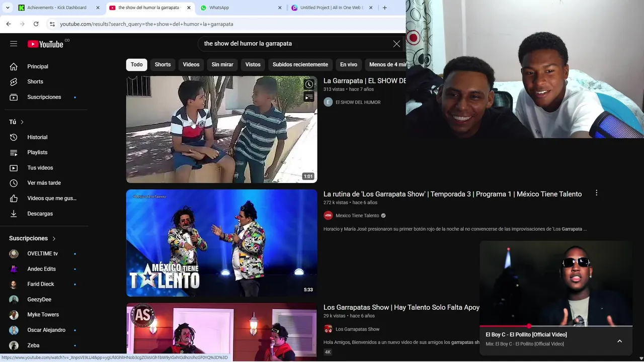Open Myke Towers subscription channel
Screen dimensions: 644x362
click(x=44, y=315)
